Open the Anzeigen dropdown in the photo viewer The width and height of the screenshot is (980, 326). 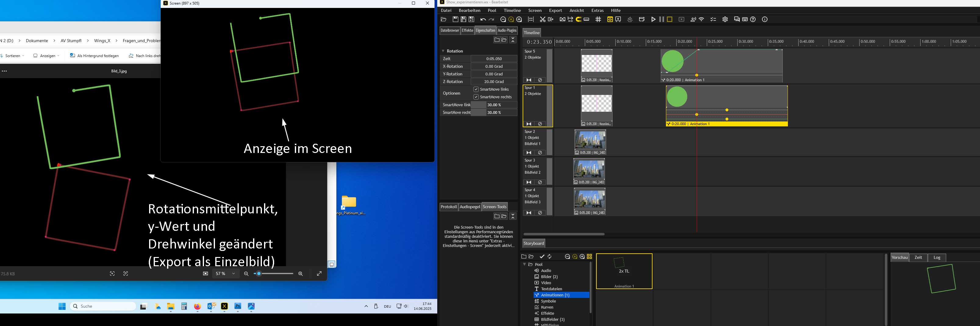(46, 56)
